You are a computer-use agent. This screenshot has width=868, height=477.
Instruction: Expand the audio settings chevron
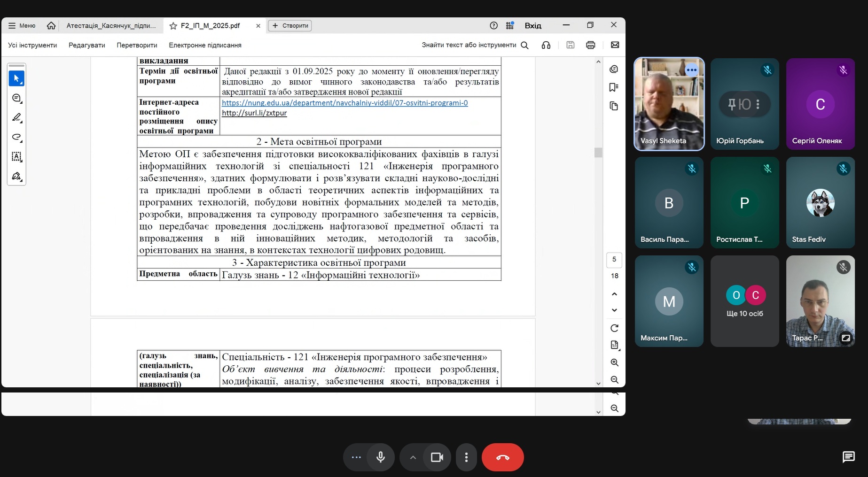(x=413, y=457)
